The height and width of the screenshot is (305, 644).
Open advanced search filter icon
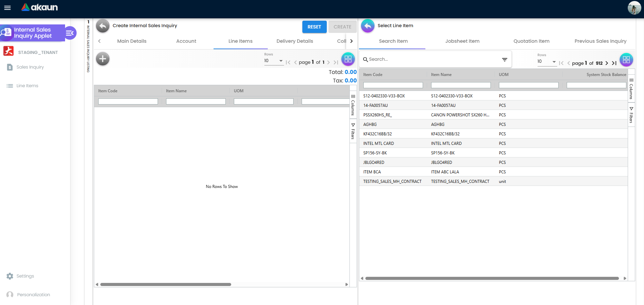tap(505, 59)
